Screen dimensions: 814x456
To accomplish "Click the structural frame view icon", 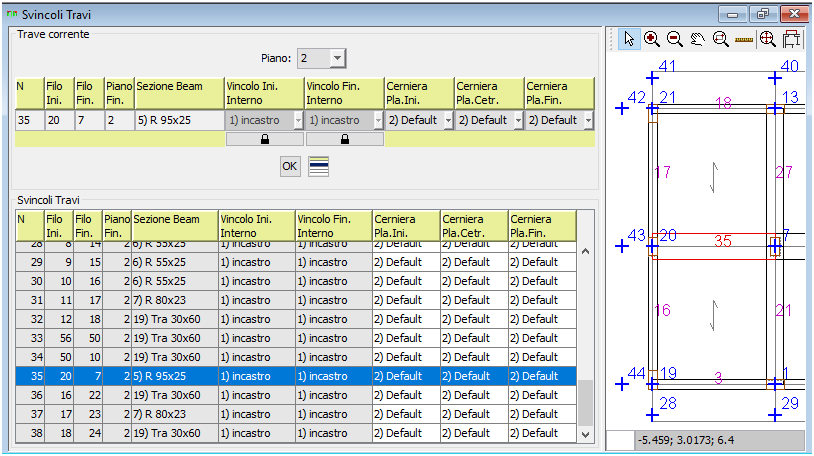I will 792,39.
